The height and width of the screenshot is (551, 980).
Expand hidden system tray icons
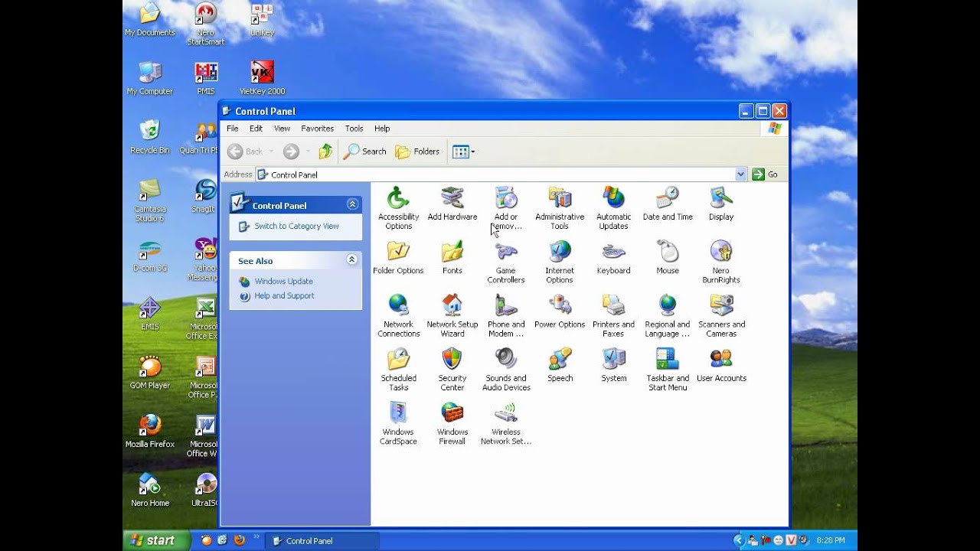pos(739,540)
